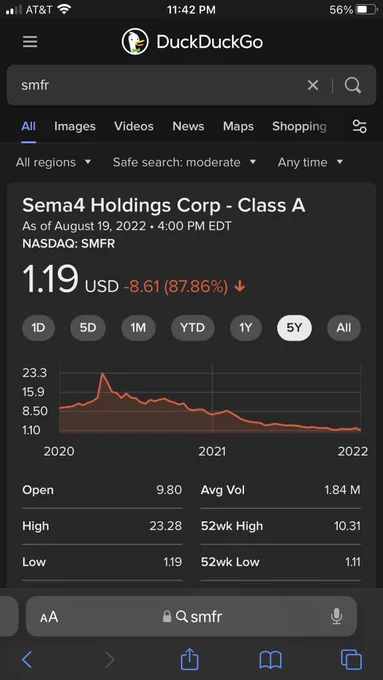Tap the magnifying glass search icon
Viewport: 383px width, 680px height.
coord(353,85)
